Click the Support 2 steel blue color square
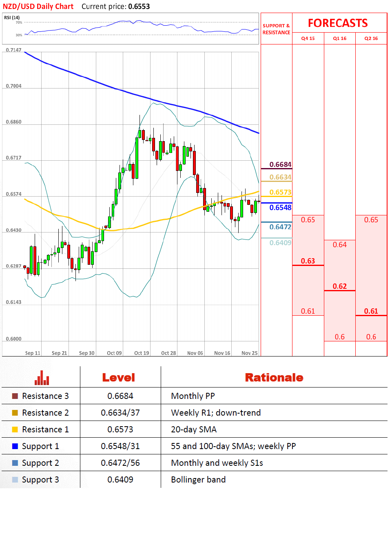This screenshot has width=392, height=558. pos(15,463)
